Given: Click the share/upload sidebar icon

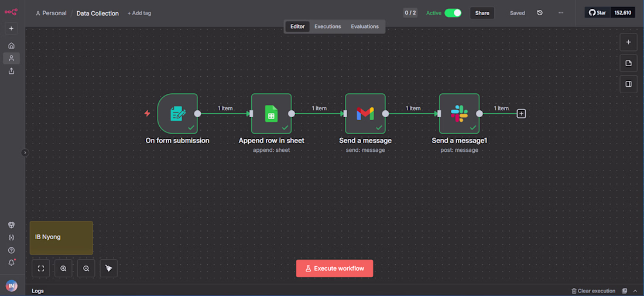Looking at the screenshot, I should tap(11, 71).
